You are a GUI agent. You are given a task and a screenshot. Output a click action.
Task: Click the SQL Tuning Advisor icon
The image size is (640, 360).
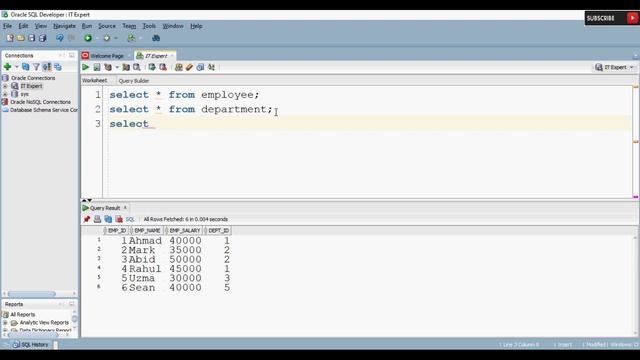137,67
